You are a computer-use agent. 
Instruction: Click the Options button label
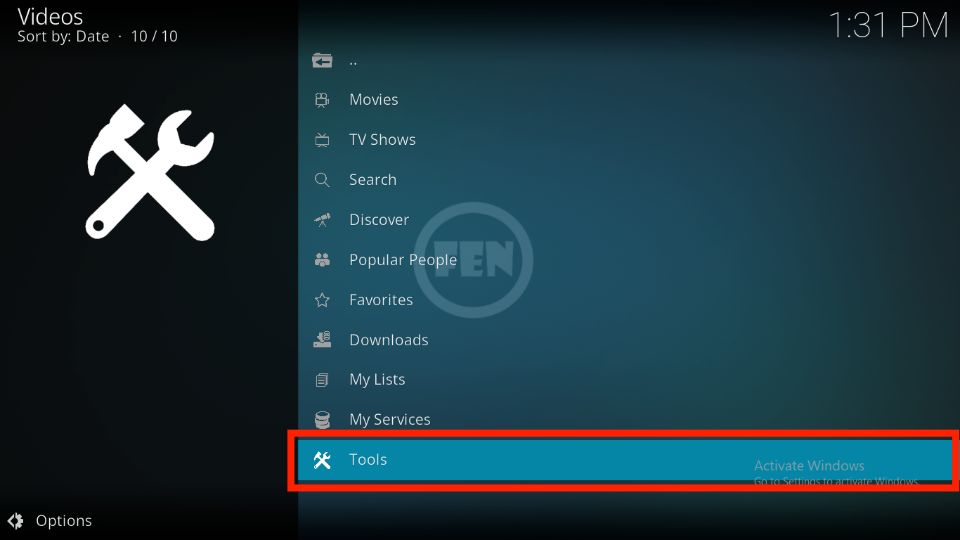tap(64, 520)
